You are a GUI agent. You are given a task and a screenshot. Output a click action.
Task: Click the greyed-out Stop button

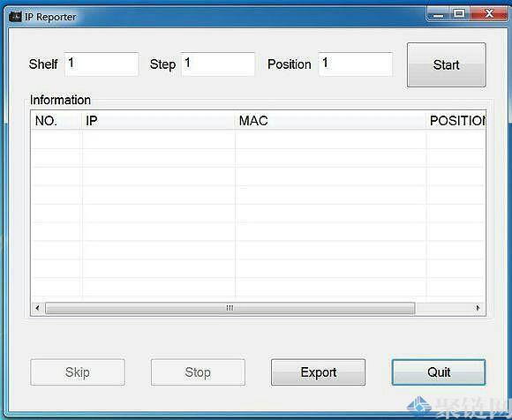198,372
